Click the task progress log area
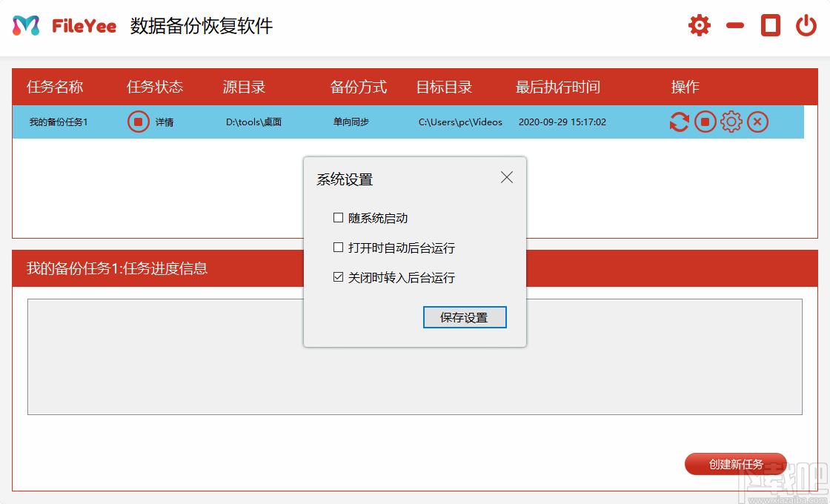830x504 pixels. pos(415,357)
